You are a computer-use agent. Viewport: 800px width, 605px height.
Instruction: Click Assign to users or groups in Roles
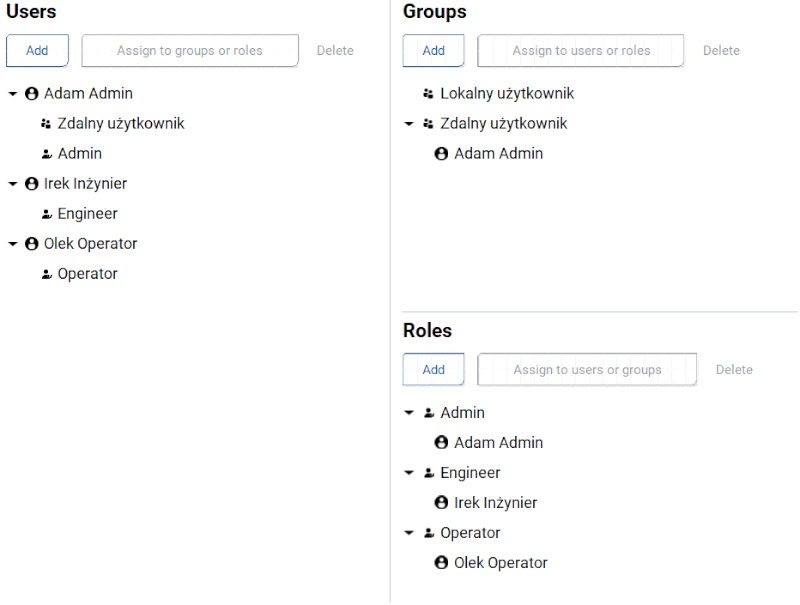(x=587, y=370)
